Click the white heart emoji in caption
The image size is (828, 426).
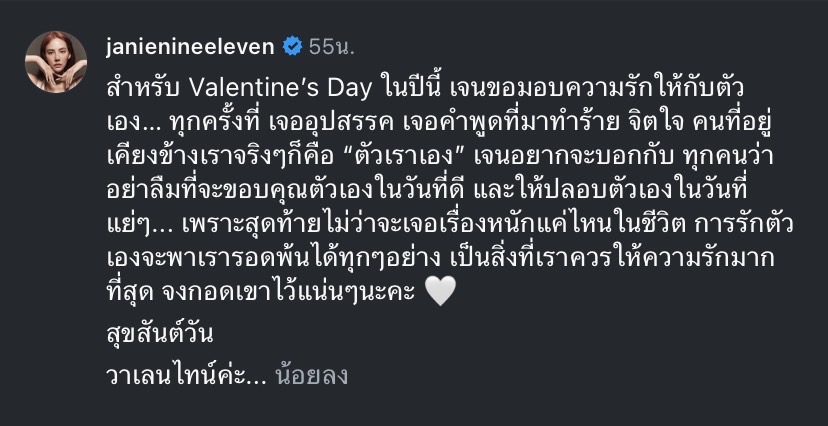pyautogui.click(x=440, y=291)
